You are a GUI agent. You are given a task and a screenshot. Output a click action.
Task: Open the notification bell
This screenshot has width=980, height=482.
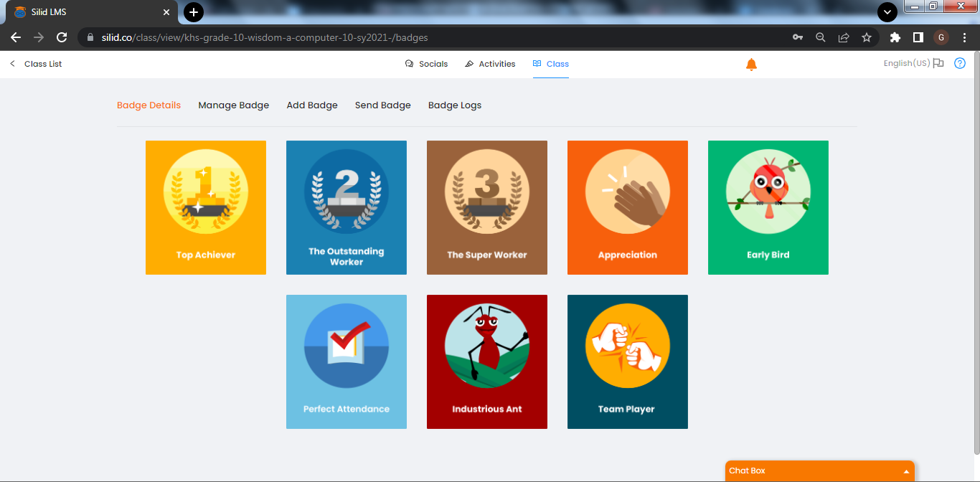click(751, 64)
